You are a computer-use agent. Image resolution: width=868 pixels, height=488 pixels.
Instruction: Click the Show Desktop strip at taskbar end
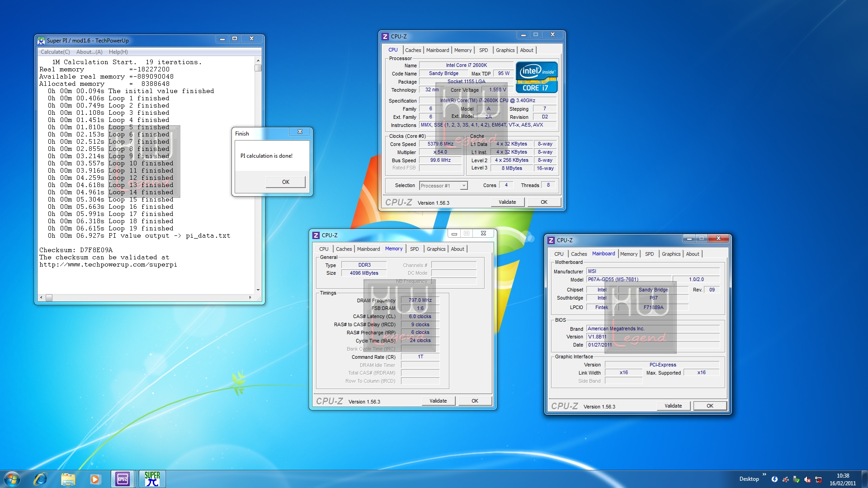[864, 479]
